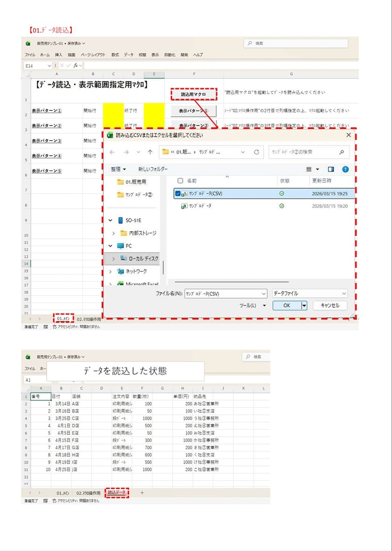392x551 pixels.
Task: Click the Excel logo in lower window title bar
Action: point(28,357)
